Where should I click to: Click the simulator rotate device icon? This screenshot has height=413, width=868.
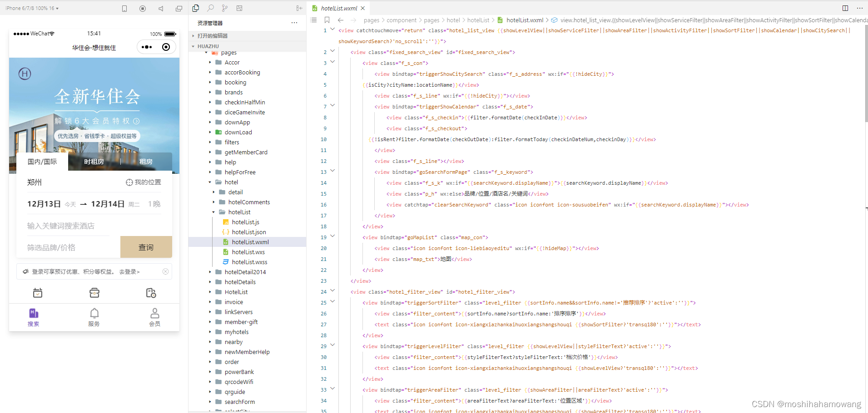tap(124, 8)
